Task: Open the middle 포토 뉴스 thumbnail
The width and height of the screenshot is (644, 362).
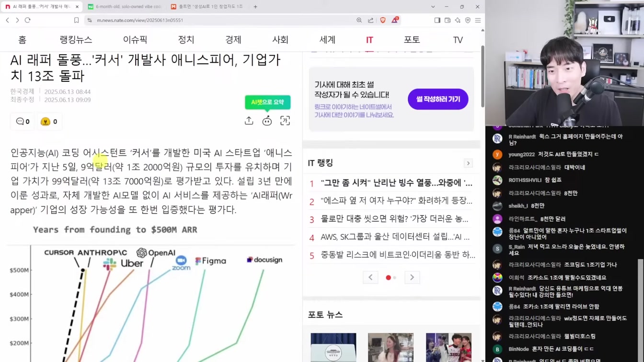Action: point(391,347)
